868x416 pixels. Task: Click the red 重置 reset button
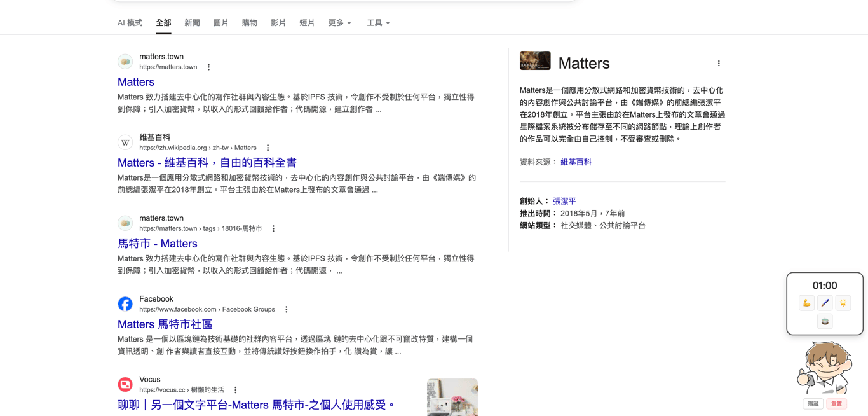(x=836, y=404)
